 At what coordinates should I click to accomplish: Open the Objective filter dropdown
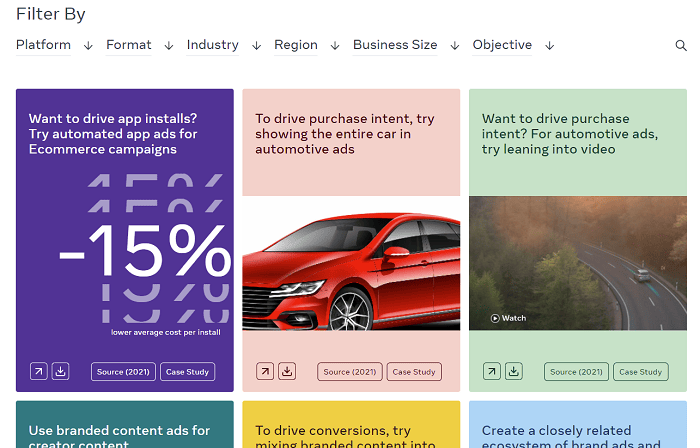pyautogui.click(x=513, y=45)
